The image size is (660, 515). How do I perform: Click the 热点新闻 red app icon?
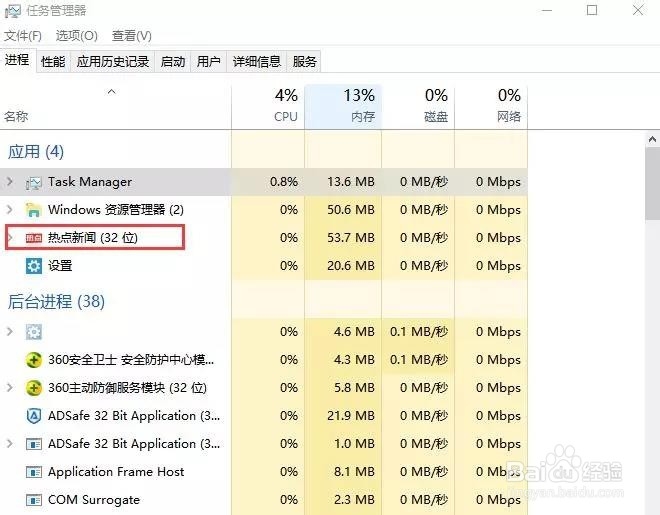34,239
